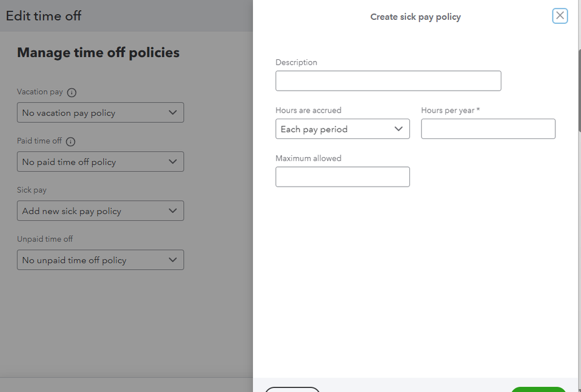Click chevron arrow on vacation pay dropdown

pos(172,113)
